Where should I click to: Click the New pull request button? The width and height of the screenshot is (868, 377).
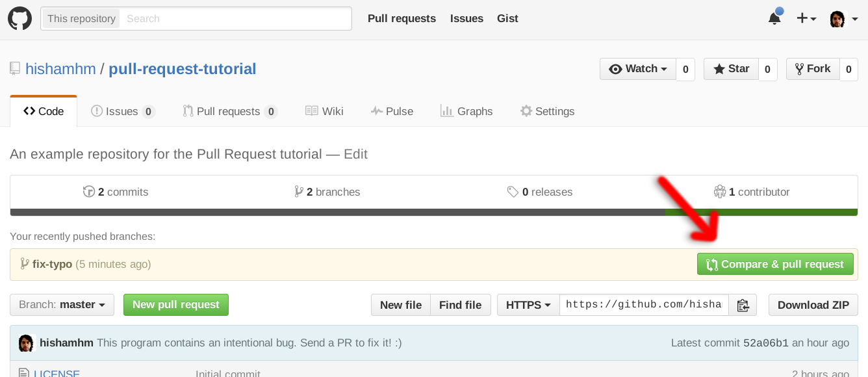[175, 305]
